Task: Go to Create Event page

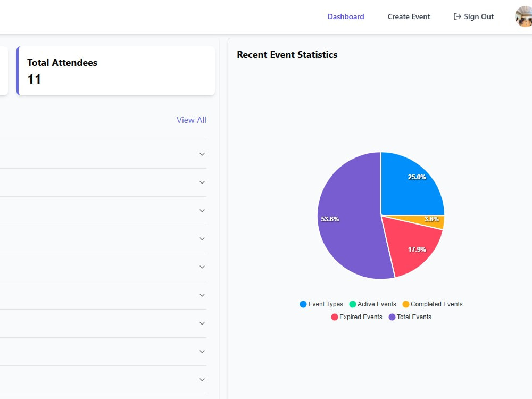Action: pos(409,16)
